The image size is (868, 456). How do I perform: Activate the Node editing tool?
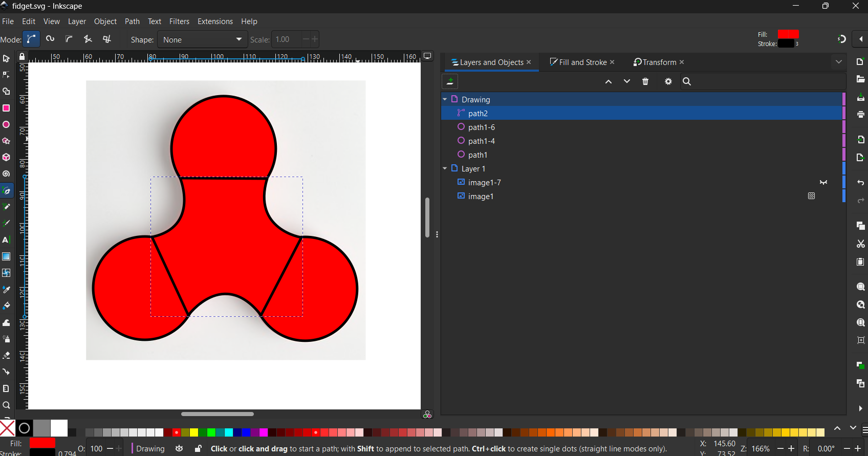pyautogui.click(x=6, y=75)
